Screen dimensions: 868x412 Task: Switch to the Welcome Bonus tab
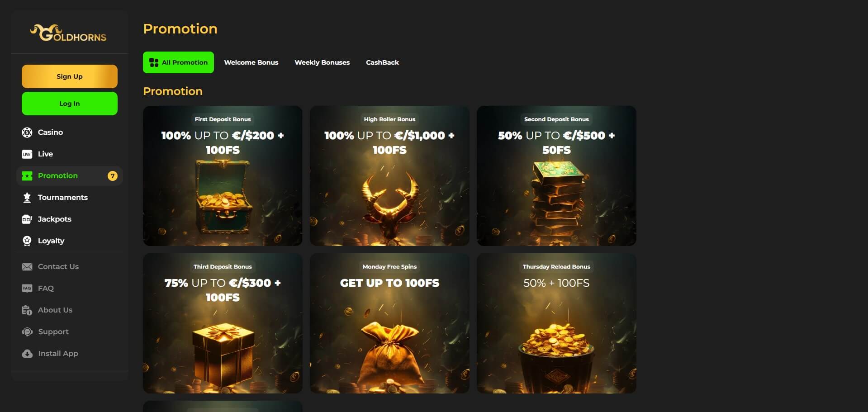pyautogui.click(x=251, y=62)
